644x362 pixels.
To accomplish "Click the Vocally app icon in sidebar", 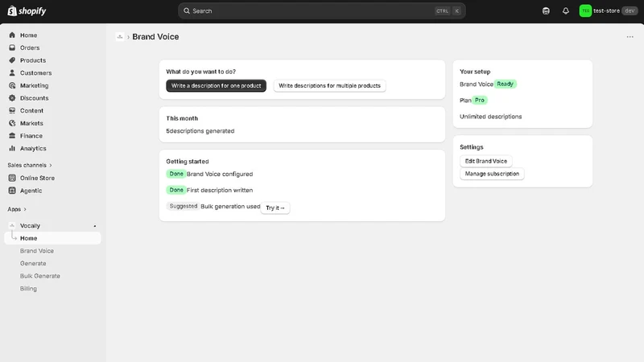I will click(x=12, y=225).
